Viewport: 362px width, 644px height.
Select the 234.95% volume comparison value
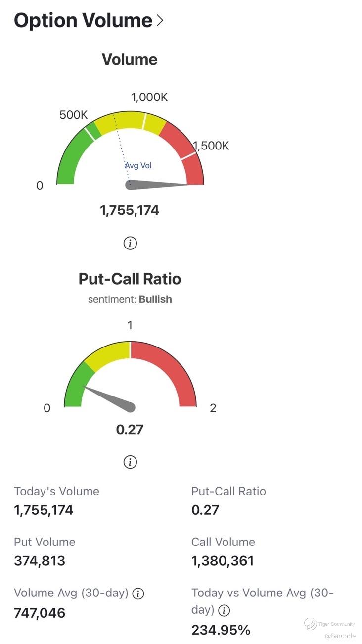[221, 630]
